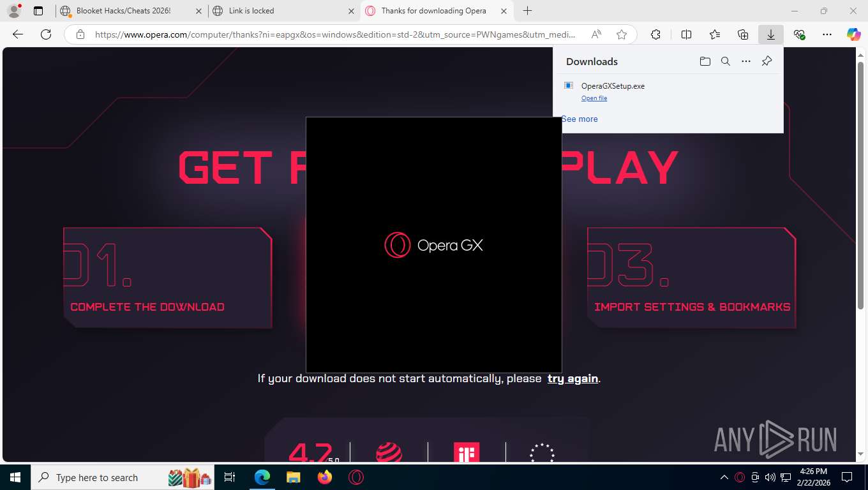The height and width of the screenshot is (490, 868).
Task: View site information lock icon
Action: [80, 34]
